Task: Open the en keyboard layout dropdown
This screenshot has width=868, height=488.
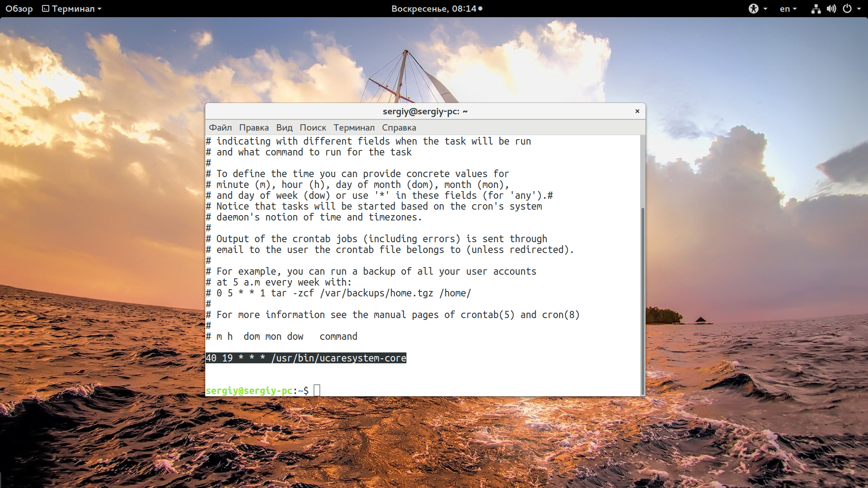Action: point(788,9)
